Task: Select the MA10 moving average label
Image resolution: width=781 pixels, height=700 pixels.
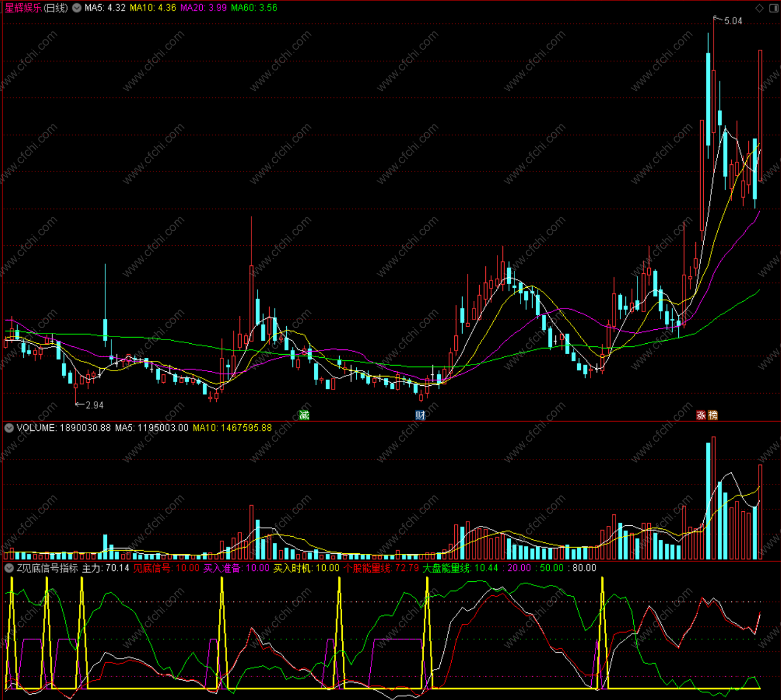Action: tap(153, 8)
